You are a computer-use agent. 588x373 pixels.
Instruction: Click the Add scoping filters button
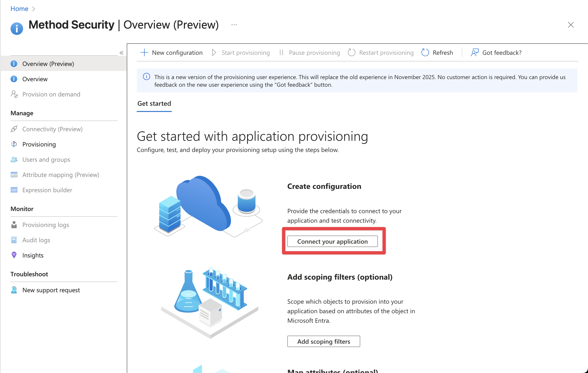tap(324, 341)
